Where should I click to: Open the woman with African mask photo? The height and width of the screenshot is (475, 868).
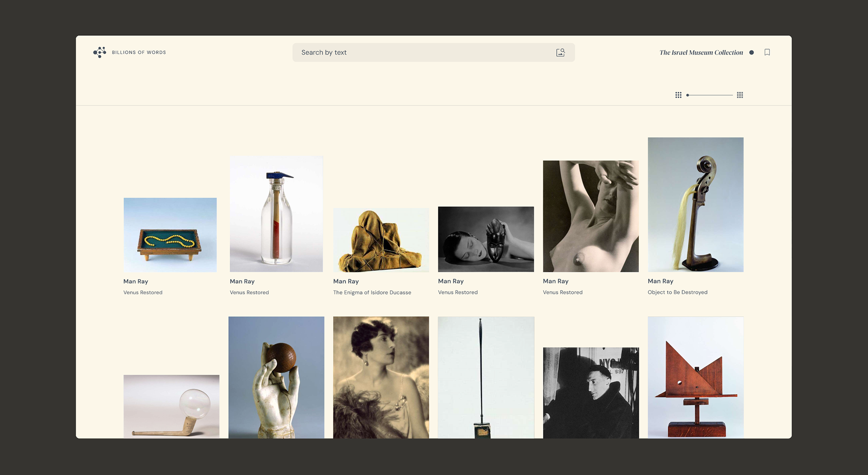click(x=486, y=239)
